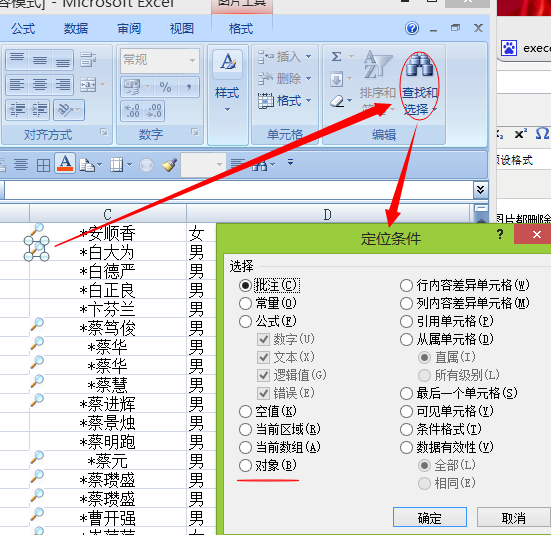Click 确定 in 定位条件 dialog
The image size is (551, 535).
(x=430, y=517)
